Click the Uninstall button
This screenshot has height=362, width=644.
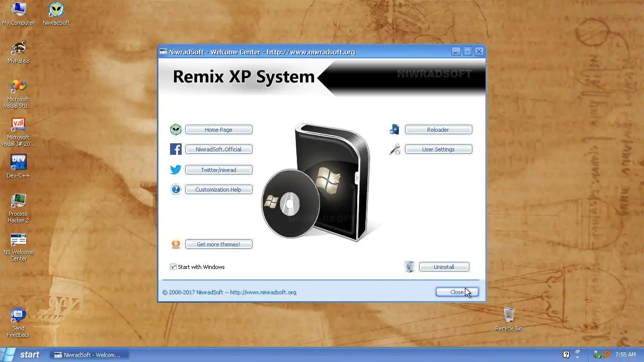444,267
